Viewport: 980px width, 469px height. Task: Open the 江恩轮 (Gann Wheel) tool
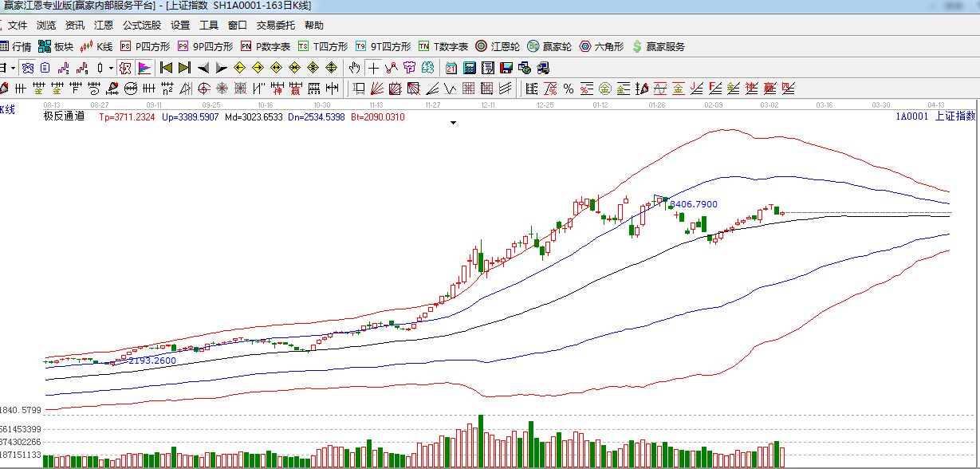pyautogui.click(x=498, y=46)
